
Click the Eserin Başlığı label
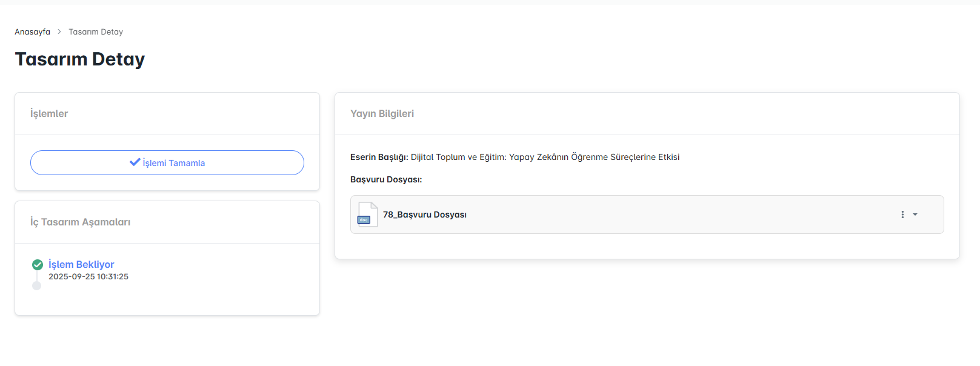point(379,157)
